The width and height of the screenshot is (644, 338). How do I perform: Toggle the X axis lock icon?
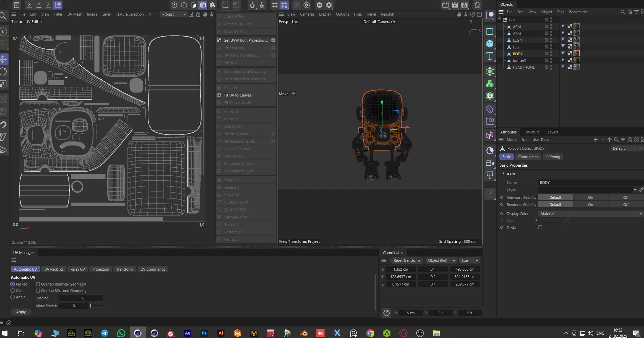pos(29,5)
